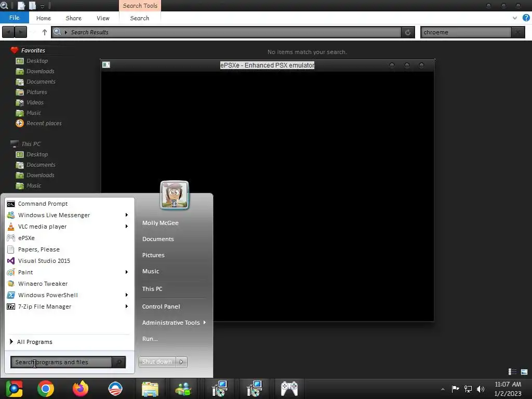Image resolution: width=532 pixels, height=399 pixels.
Task: Go forward in Explorer navigation
Action: click(x=21, y=32)
